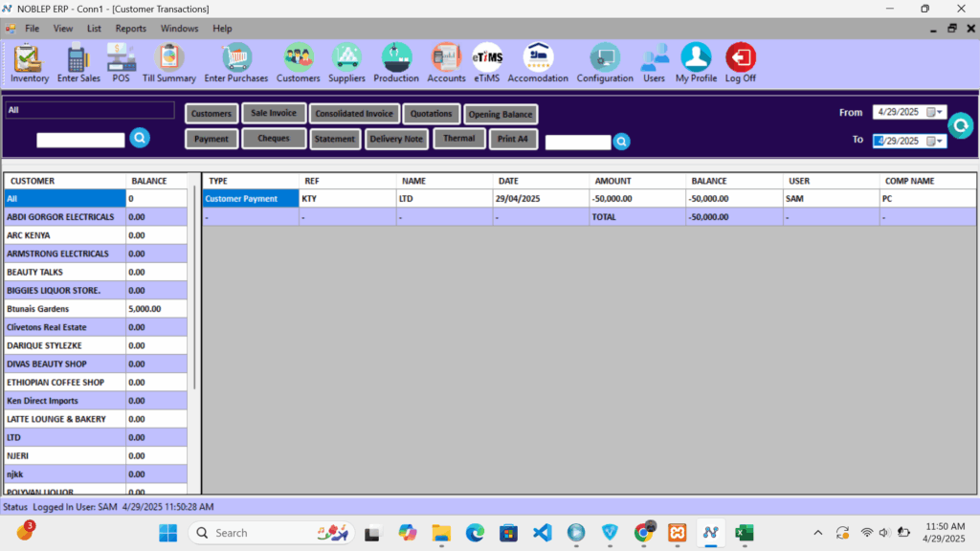The height and width of the screenshot is (551, 980).
Task: Click the AMOUNT column header
Action: 637,181
